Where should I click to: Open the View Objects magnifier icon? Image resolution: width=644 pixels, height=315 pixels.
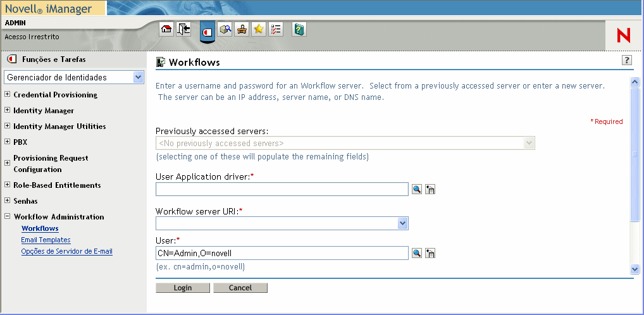pyautogui.click(x=225, y=29)
